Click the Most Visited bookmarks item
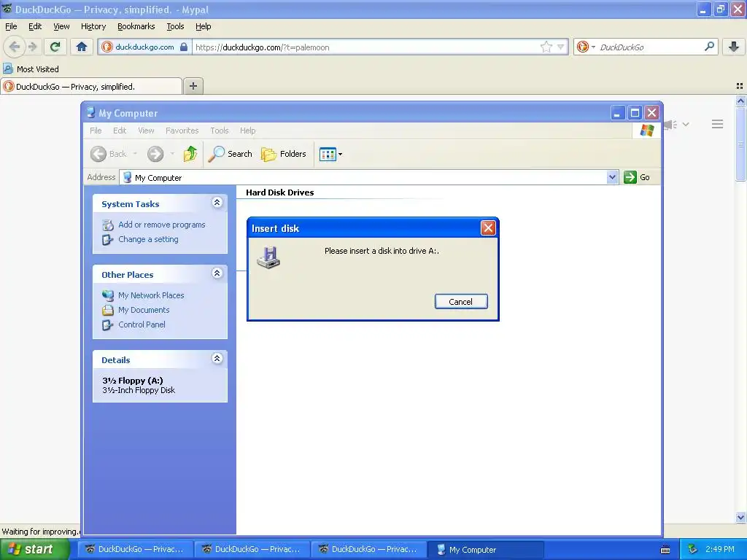This screenshot has height=560, width=747. (x=31, y=69)
